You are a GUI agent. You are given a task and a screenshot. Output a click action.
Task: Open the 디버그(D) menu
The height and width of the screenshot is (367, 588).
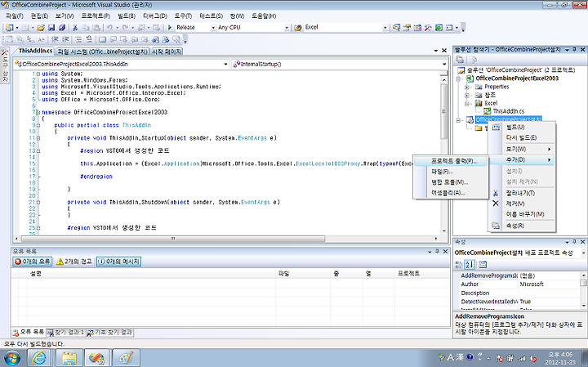coord(155,16)
